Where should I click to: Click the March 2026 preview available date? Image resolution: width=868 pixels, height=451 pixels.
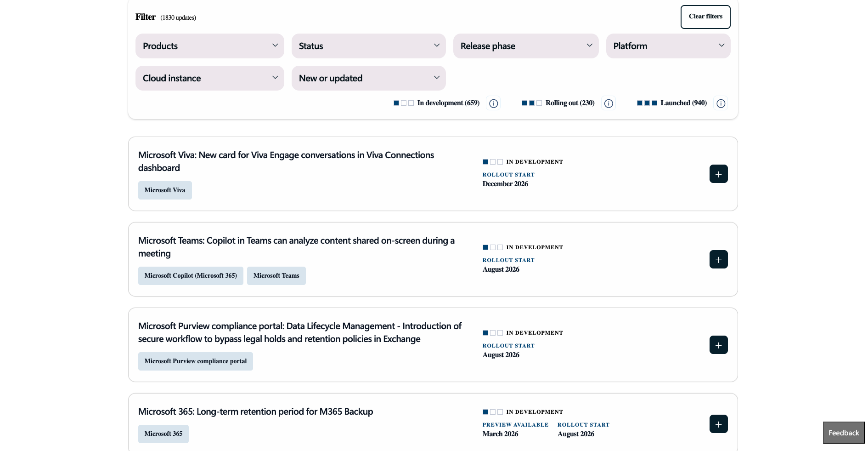coord(500,434)
